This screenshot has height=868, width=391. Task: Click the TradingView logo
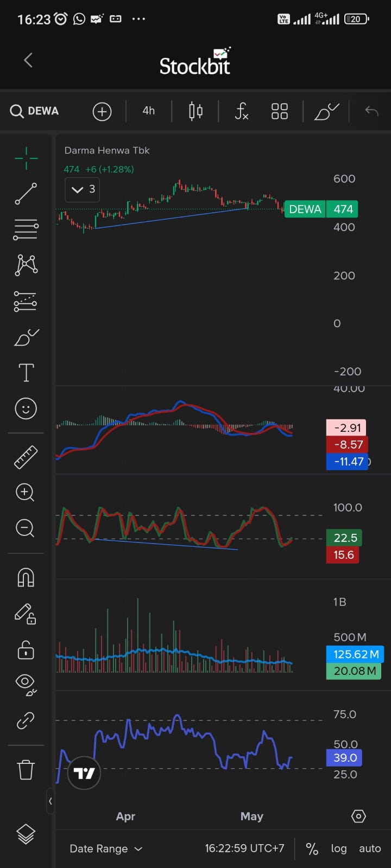[x=84, y=773]
